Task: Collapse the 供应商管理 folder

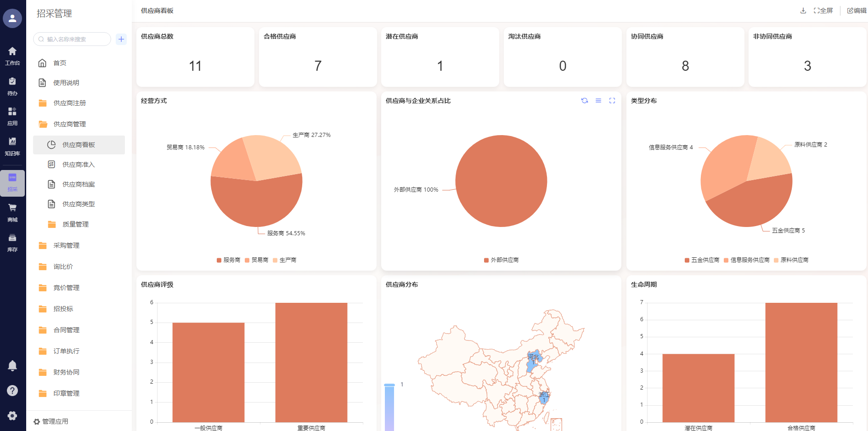Action: 69,124
